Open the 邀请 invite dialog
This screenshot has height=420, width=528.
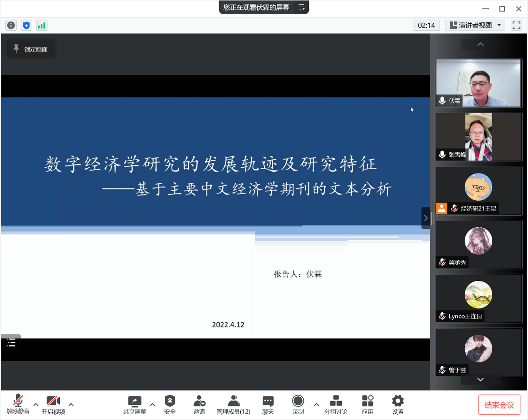point(199,404)
